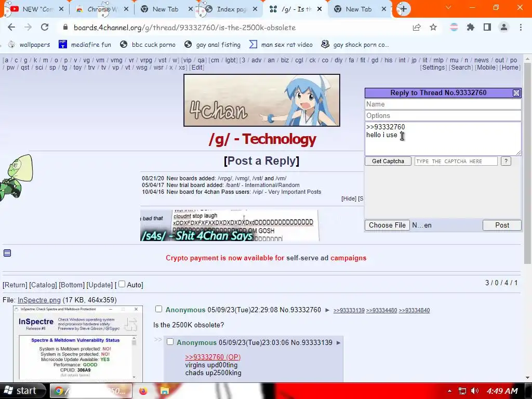This screenshot has width=532, height=399.
Task: Open the Catalog link
Action: pos(43,285)
